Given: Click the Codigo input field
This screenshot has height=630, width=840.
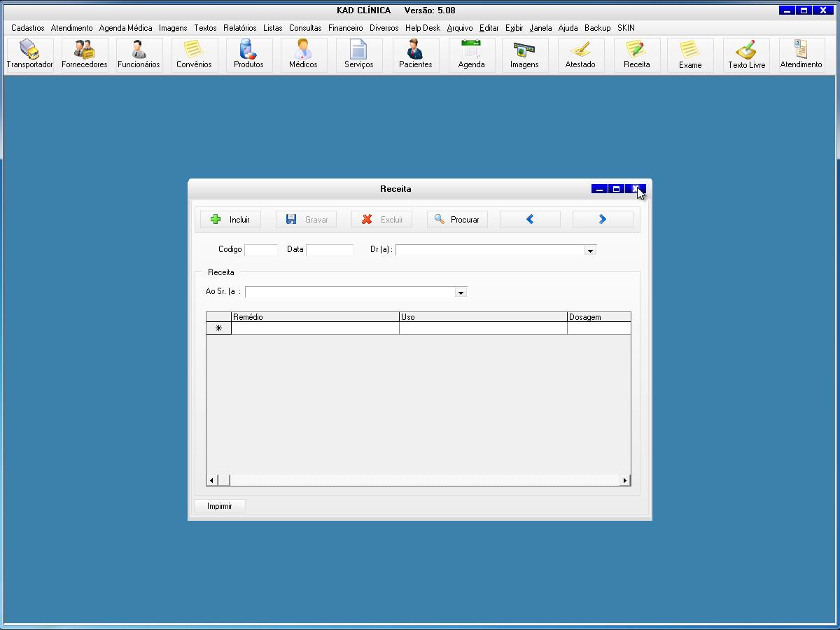Looking at the screenshot, I should click(260, 250).
